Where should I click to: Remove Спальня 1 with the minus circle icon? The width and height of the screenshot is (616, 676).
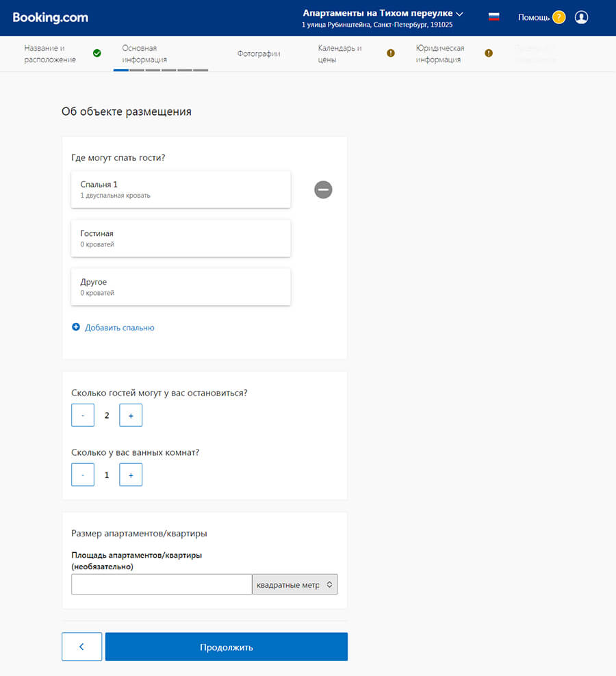(x=323, y=190)
